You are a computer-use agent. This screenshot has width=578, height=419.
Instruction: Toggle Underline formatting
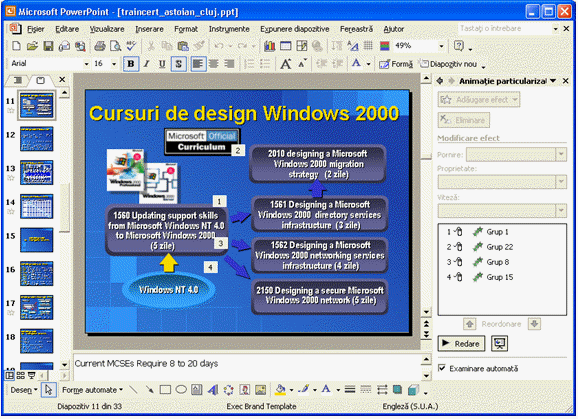(162, 64)
